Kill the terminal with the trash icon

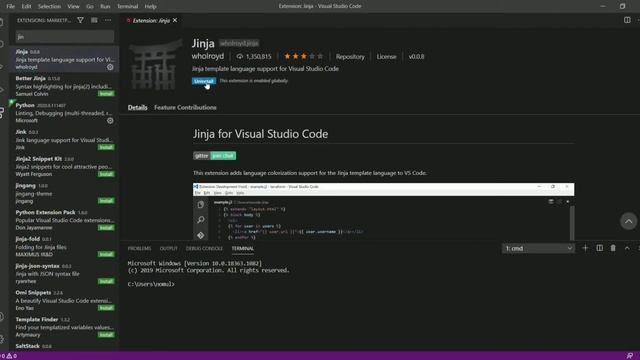coord(613,248)
